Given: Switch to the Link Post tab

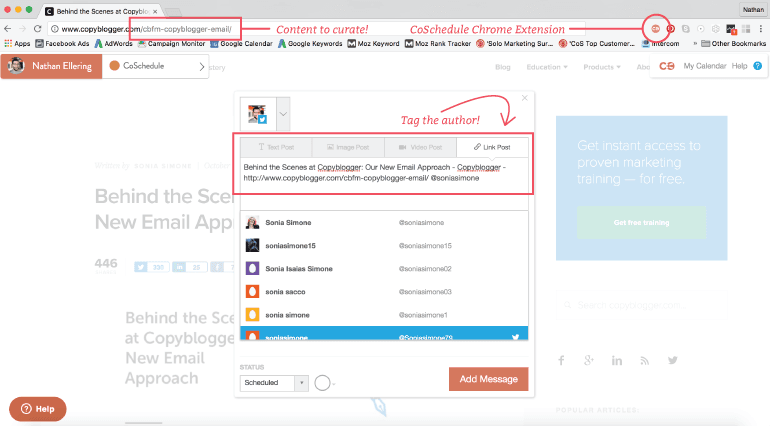Looking at the screenshot, I should (492, 147).
